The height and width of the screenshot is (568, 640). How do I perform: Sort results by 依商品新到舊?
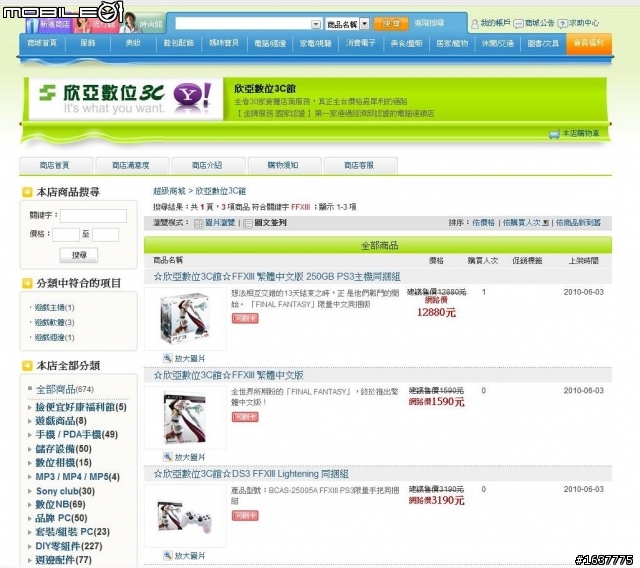tap(578, 223)
